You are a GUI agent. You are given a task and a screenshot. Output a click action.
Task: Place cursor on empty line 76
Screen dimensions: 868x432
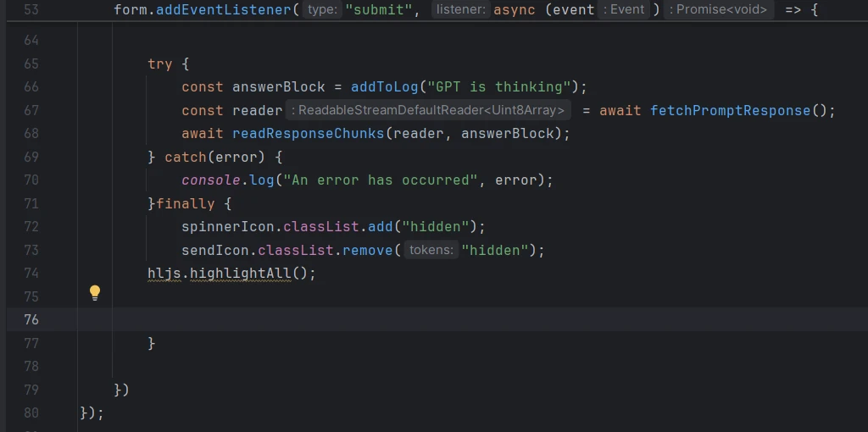tap(424, 319)
